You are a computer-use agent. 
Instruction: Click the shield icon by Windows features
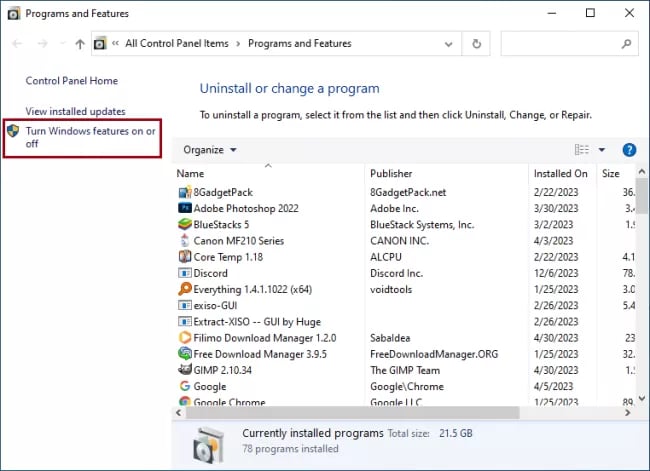[x=13, y=131]
